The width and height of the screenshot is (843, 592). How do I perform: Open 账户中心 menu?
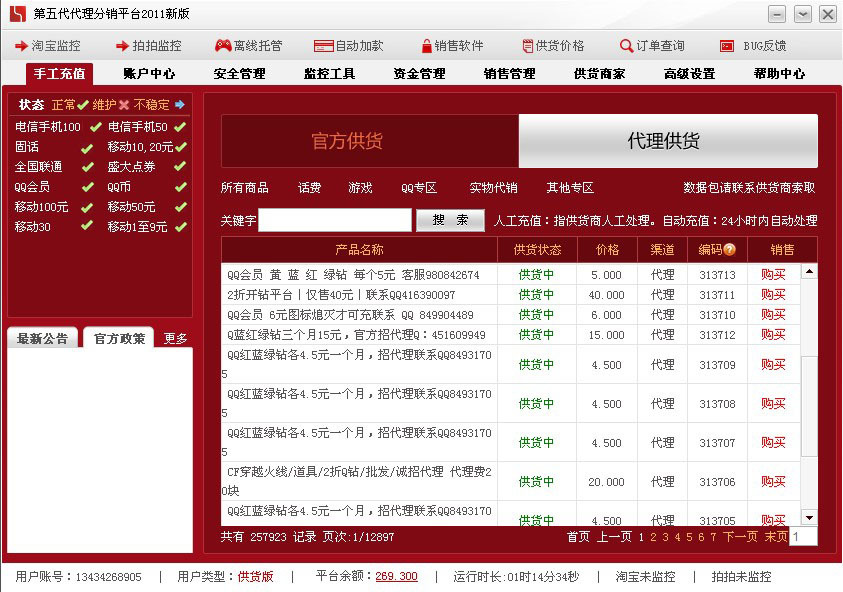(149, 74)
